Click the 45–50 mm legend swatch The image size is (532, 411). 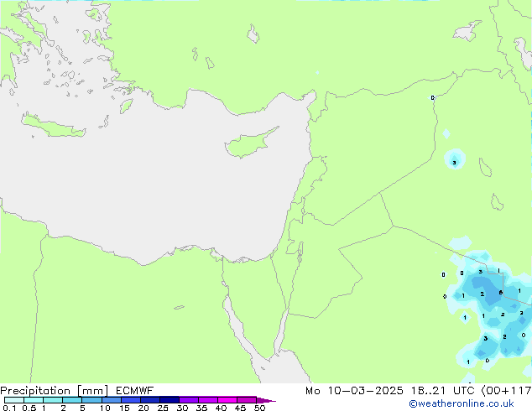(x=247, y=400)
